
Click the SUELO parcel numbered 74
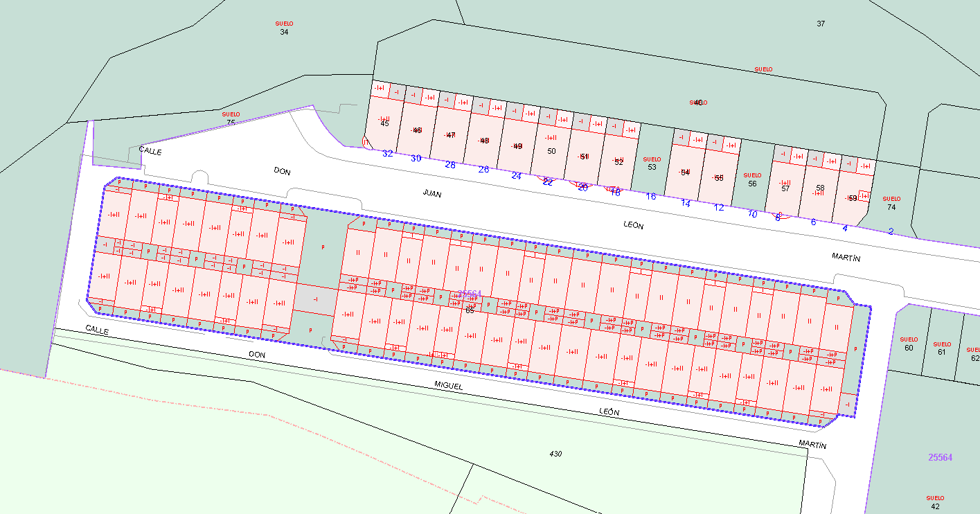(x=891, y=207)
